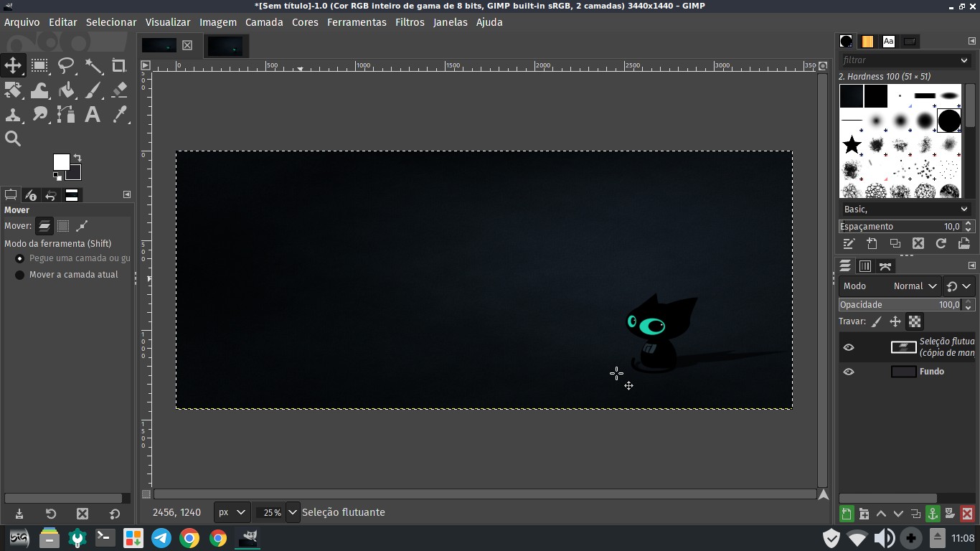Open the Cores menu
Image resolution: width=980 pixels, height=551 pixels.
click(x=305, y=22)
